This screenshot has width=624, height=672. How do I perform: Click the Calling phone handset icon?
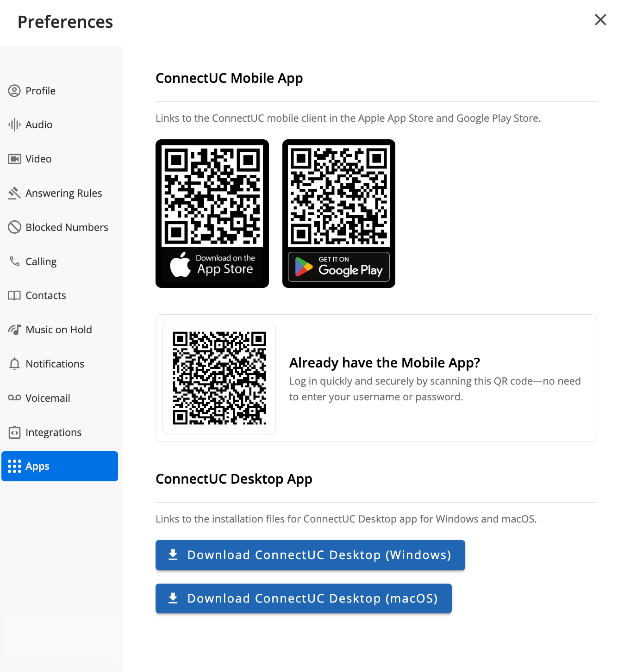(x=14, y=261)
